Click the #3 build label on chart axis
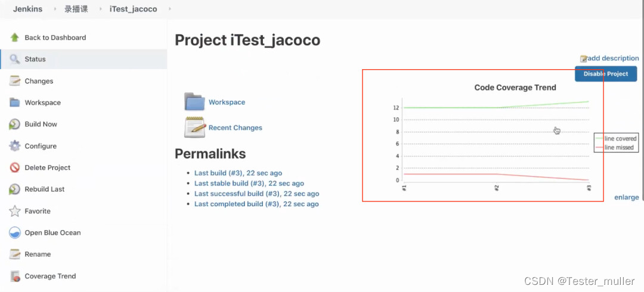 589,188
